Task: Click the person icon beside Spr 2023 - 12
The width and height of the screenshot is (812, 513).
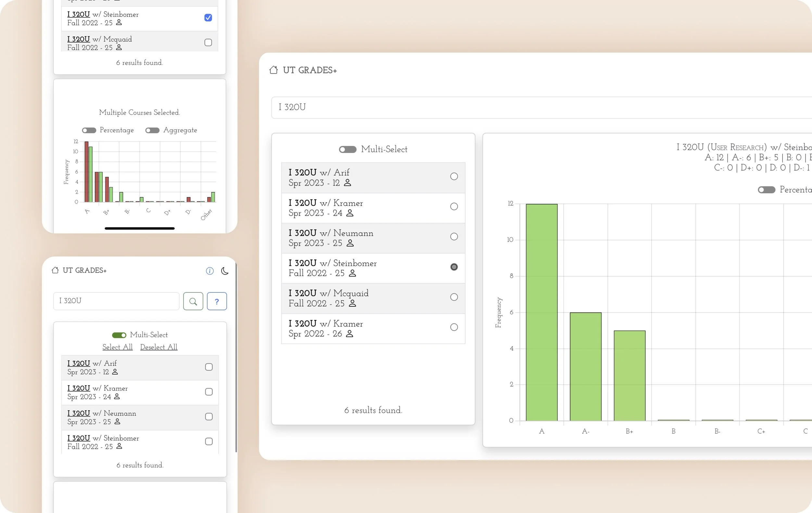Action: coord(347,183)
